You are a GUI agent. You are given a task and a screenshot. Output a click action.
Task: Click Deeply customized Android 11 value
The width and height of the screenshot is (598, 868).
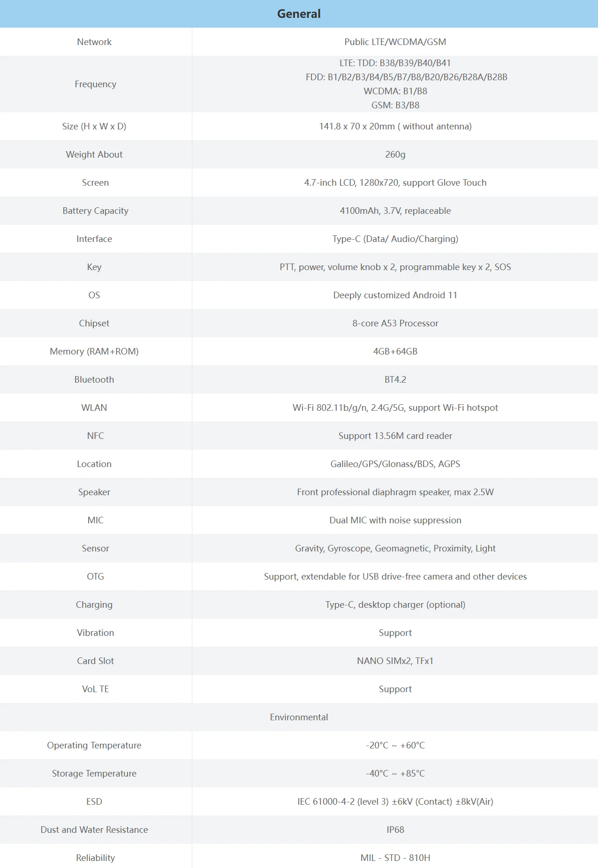coord(395,295)
